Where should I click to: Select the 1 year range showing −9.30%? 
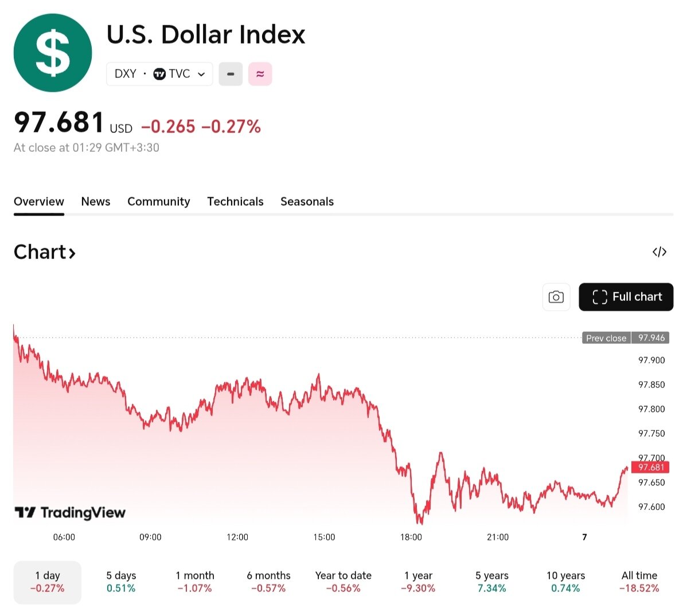tap(418, 582)
